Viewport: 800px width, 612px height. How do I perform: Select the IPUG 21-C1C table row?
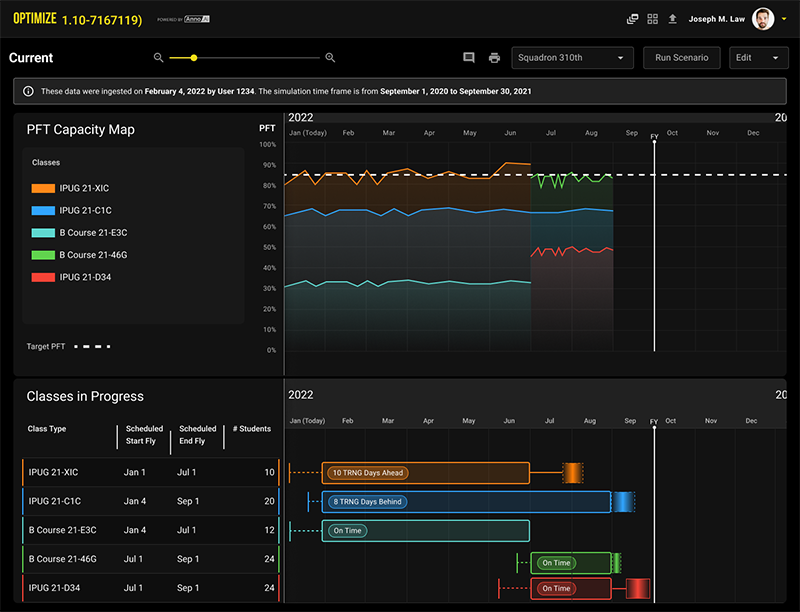pos(150,501)
